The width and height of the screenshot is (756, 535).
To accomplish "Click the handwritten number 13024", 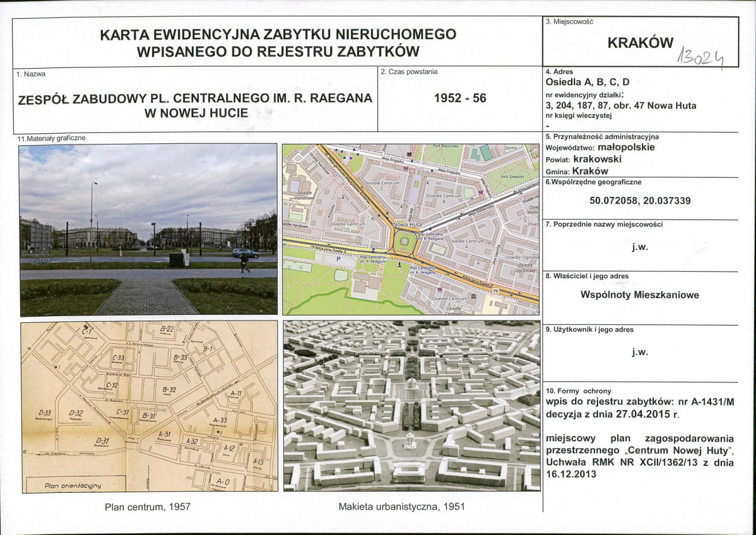I will click(x=701, y=58).
